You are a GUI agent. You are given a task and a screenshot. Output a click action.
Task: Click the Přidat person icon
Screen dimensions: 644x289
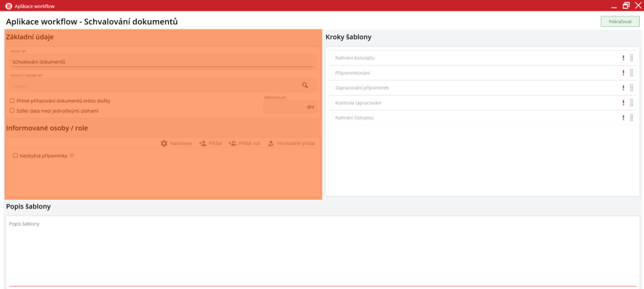coord(203,143)
